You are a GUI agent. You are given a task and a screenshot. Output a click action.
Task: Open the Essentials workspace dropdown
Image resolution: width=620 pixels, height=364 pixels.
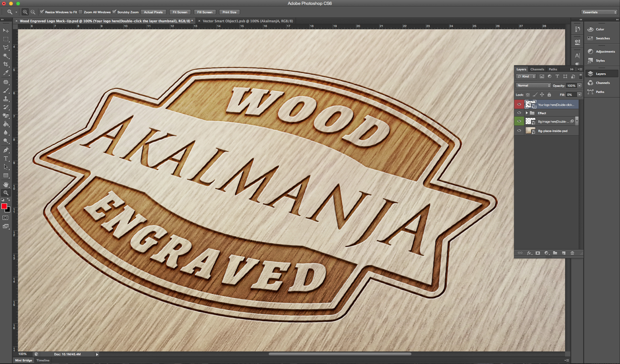pyautogui.click(x=599, y=12)
